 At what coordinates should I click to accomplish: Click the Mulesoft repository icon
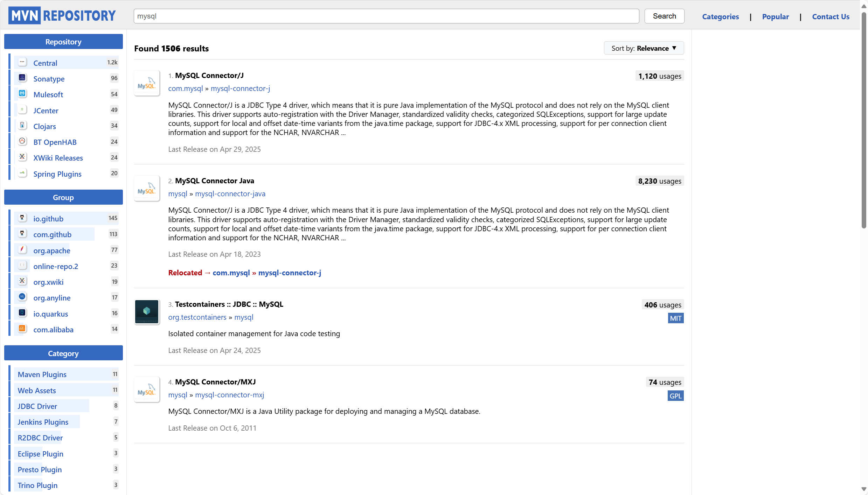[22, 94]
